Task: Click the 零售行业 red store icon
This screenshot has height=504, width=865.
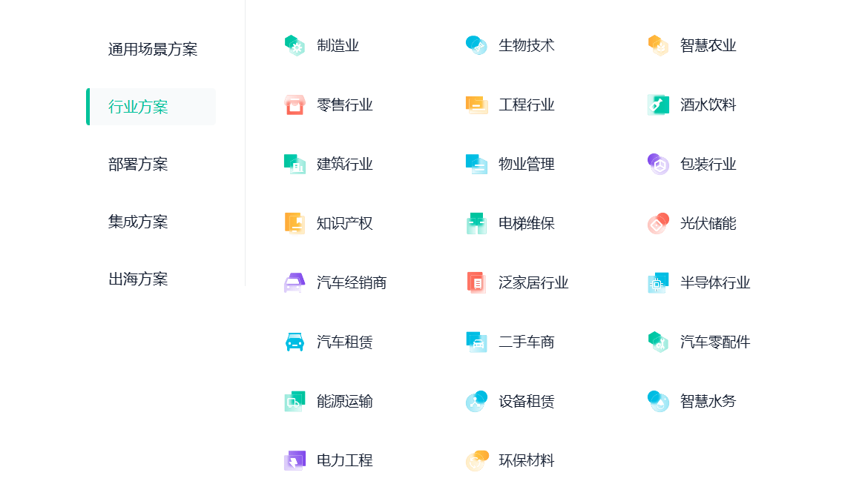Action: point(295,105)
